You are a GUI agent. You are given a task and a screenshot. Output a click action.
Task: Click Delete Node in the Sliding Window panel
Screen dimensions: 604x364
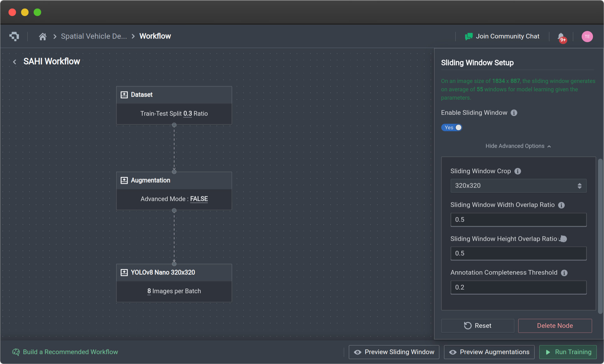tap(555, 326)
